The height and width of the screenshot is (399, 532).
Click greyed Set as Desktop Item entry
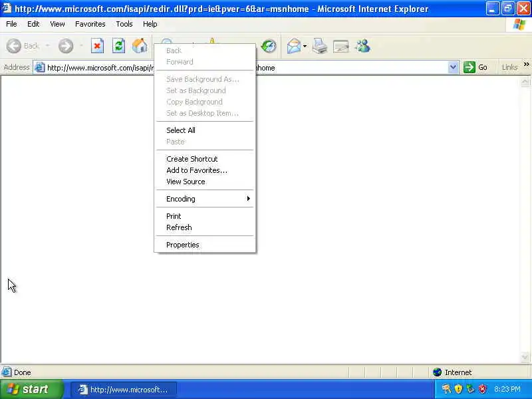205,113
